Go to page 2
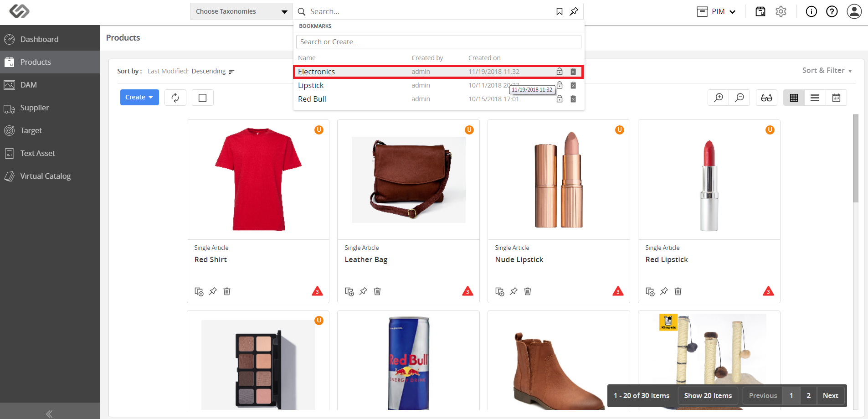This screenshot has width=868, height=419. point(809,396)
